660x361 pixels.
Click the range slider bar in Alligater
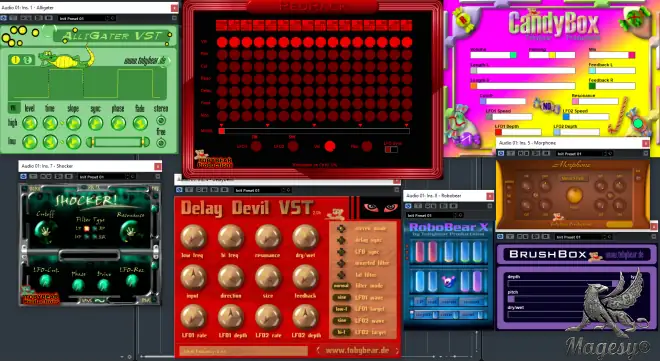[x=118, y=142]
